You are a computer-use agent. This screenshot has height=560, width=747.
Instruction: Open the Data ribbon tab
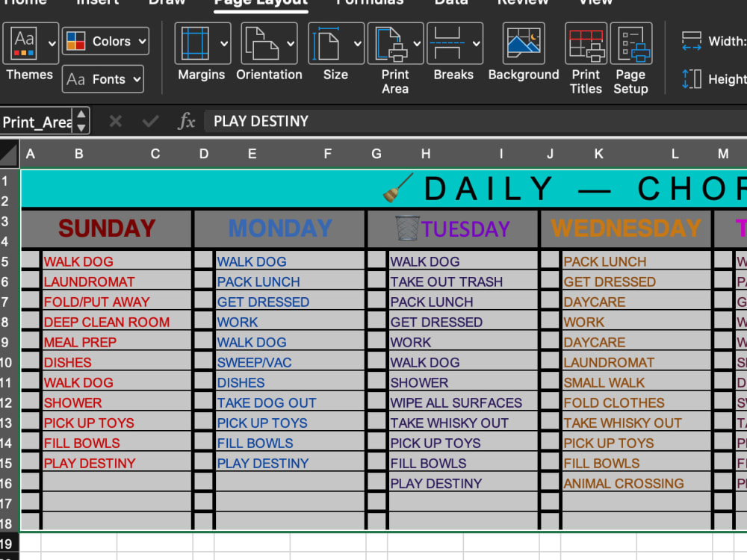[x=451, y=4]
